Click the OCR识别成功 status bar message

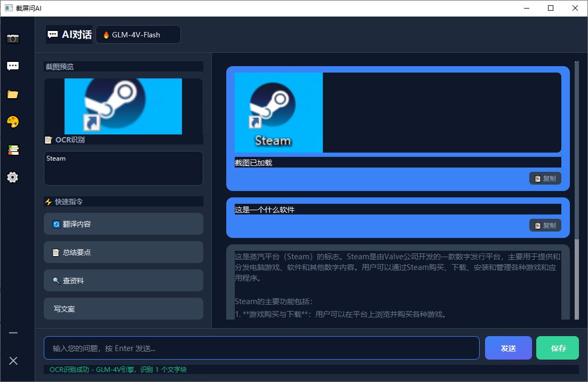coord(118,370)
